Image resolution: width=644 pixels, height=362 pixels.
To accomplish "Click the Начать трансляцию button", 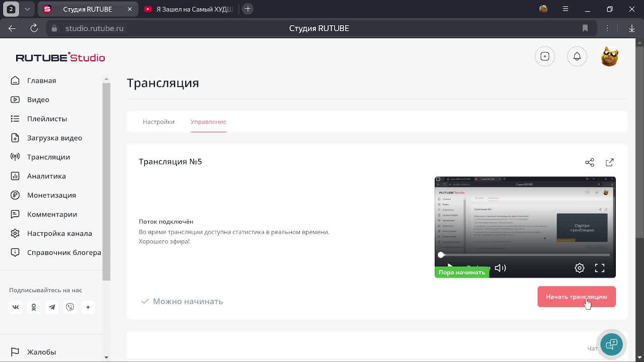I will 577,297.
